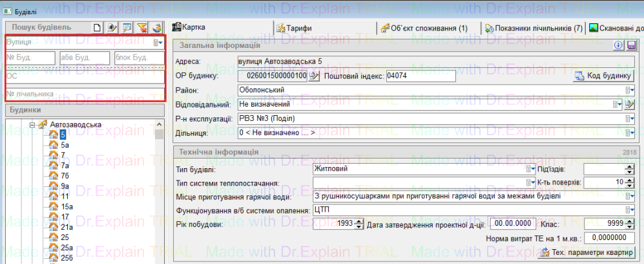The width and height of the screenshot is (644, 264).
Task: Click the № лічильника search field
Action: click(x=84, y=94)
